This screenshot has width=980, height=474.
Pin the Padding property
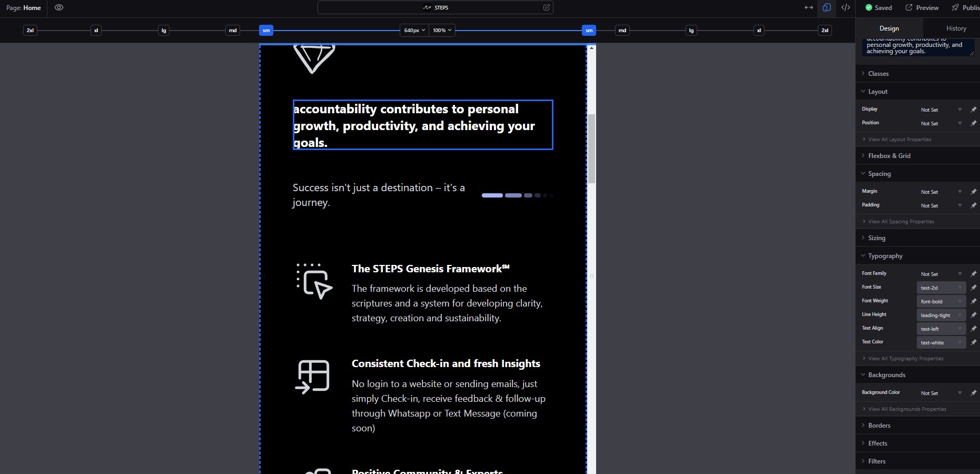973,205
